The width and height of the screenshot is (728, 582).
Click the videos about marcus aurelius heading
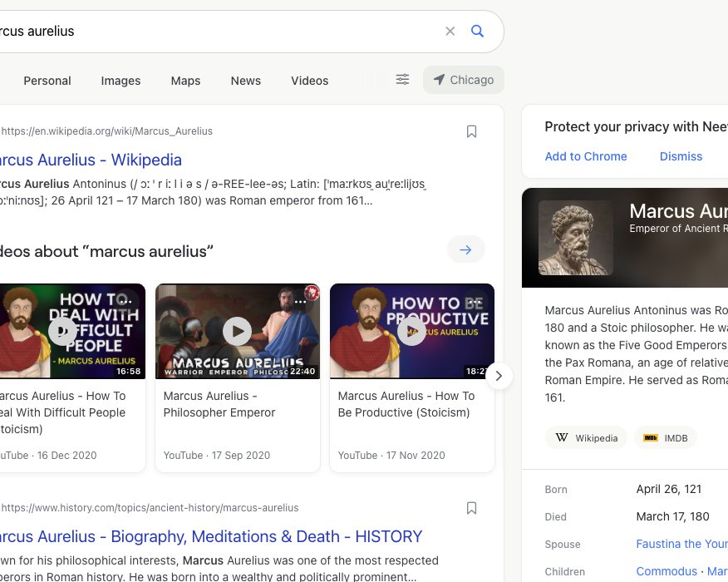point(106,251)
